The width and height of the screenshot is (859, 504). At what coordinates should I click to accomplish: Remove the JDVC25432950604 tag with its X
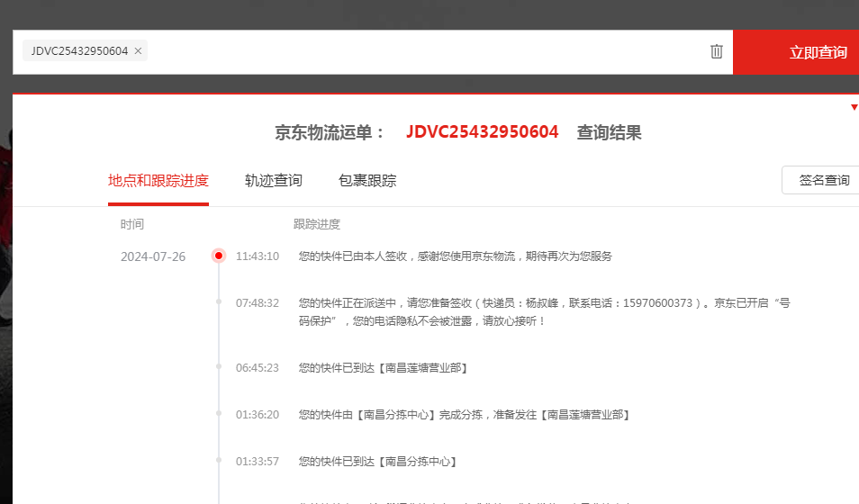click(x=138, y=51)
